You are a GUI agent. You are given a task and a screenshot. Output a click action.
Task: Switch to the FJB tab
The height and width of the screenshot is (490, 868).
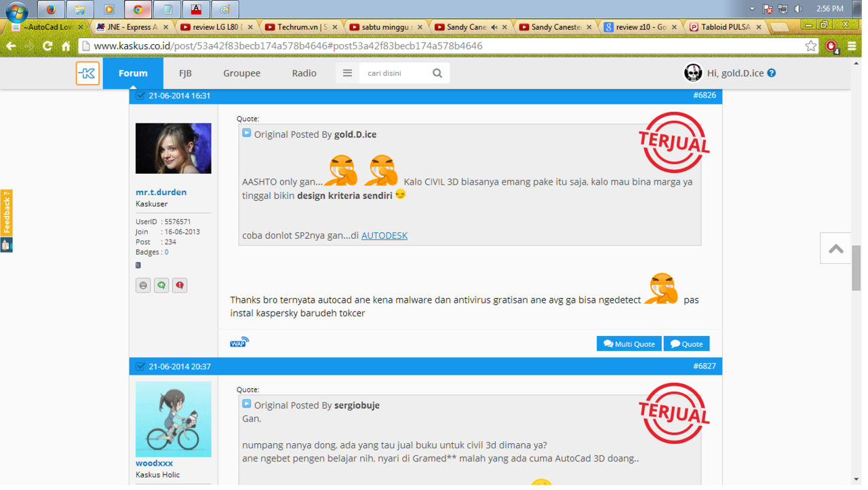[184, 73]
